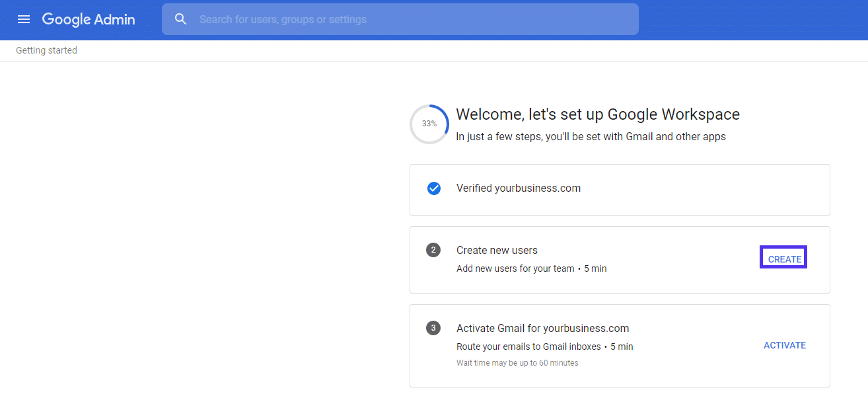Click the blue verified checkmark icon
This screenshot has width=868, height=408.
pyautogui.click(x=433, y=188)
